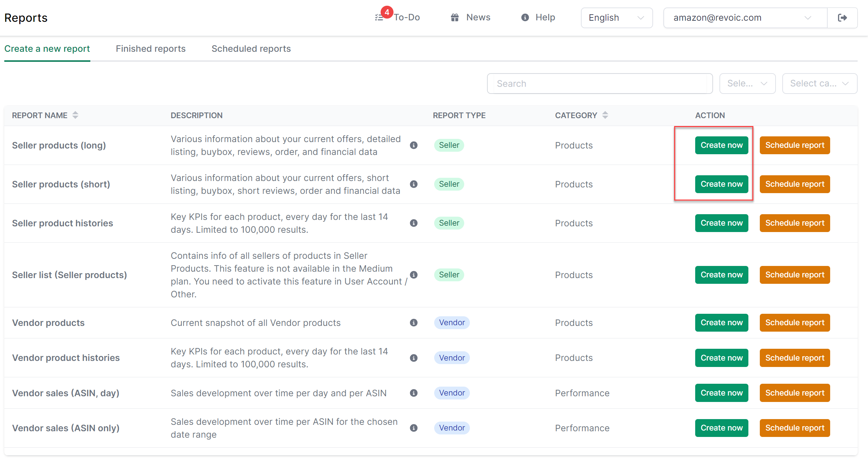Click info icon for Seller product histories

(x=414, y=223)
